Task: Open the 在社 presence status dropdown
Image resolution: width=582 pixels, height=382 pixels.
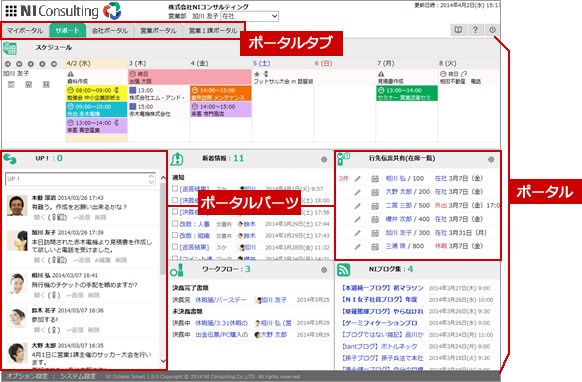Action: 249,16
